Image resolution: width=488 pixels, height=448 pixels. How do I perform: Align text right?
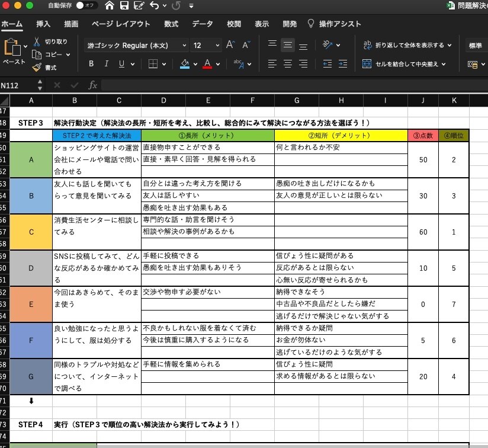[303, 64]
